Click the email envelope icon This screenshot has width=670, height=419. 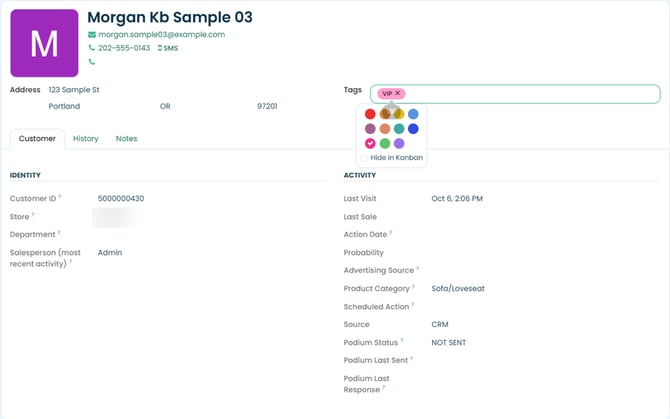coord(91,35)
